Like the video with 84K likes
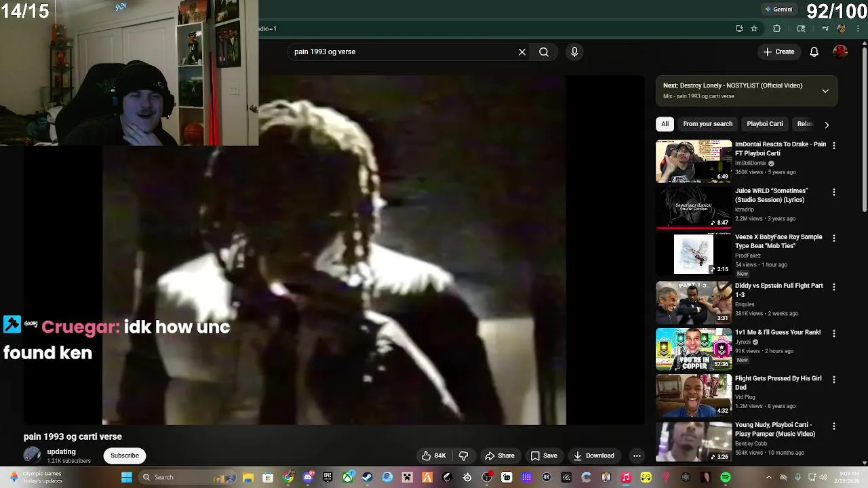Image resolution: width=868 pixels, height=488 pixels. pyautogui.click(x=434, y=455)
